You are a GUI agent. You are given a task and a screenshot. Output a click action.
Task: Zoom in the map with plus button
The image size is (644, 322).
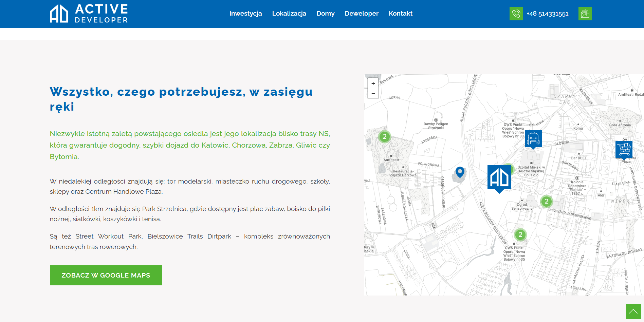(x=373, y=83)
